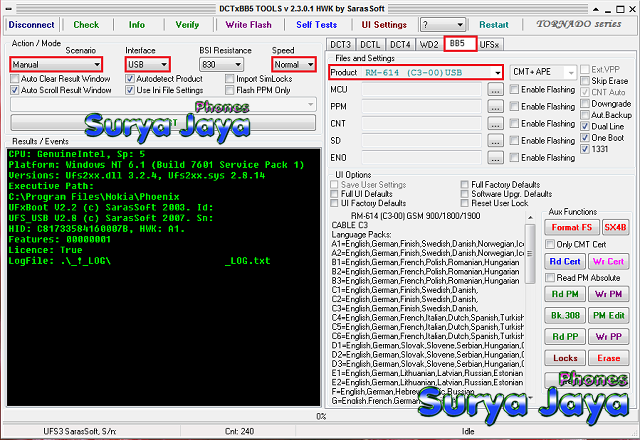Open the toolbar dropdown showing question mark
This screenshot has width=640, height=440.
pyautogui.click(x=443, y=25)
